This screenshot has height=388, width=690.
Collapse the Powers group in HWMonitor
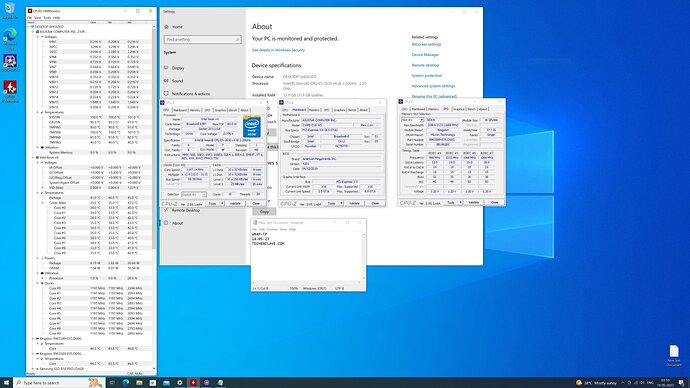point(38,258)
